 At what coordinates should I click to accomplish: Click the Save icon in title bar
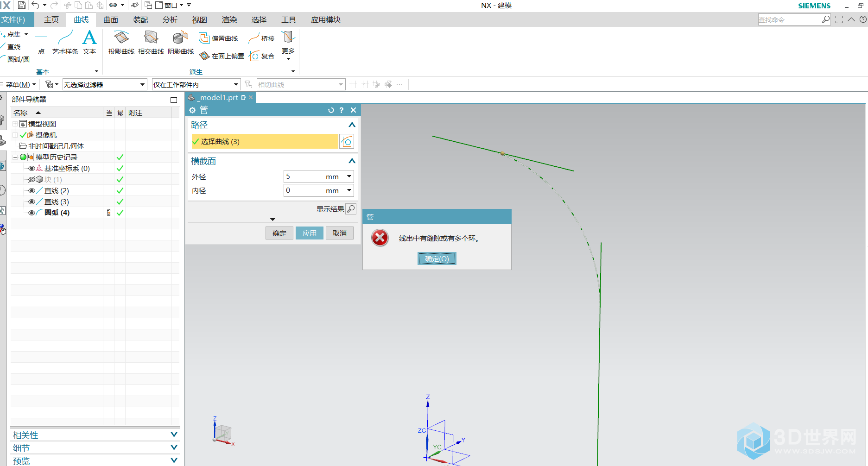click(x=21, y=5)
